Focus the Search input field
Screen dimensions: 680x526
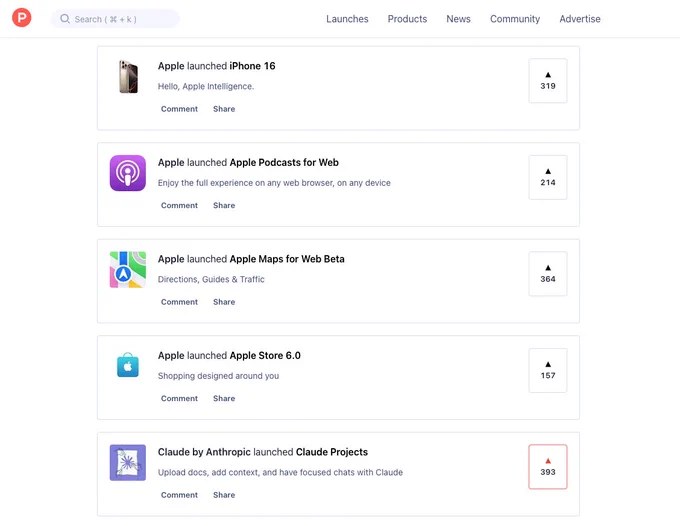pos(115,19)
